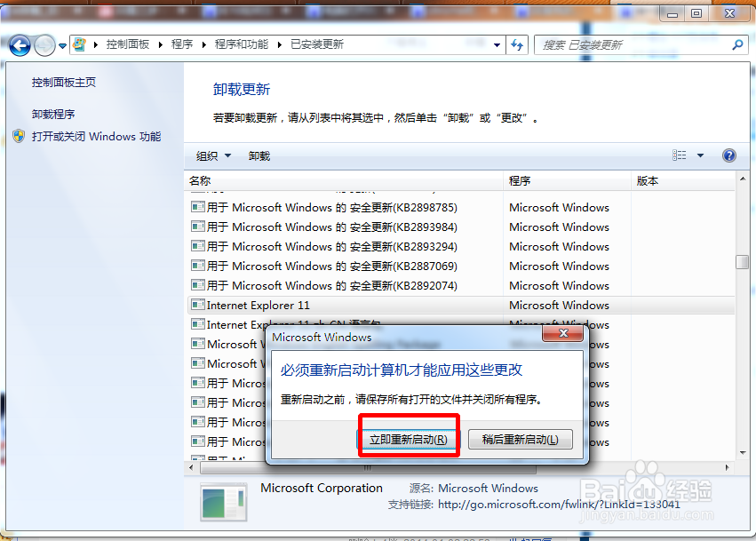Select update KB2887069 row
Image resolution: width=756 pixels, height=541 pixels.
click(x=460, y=267)
